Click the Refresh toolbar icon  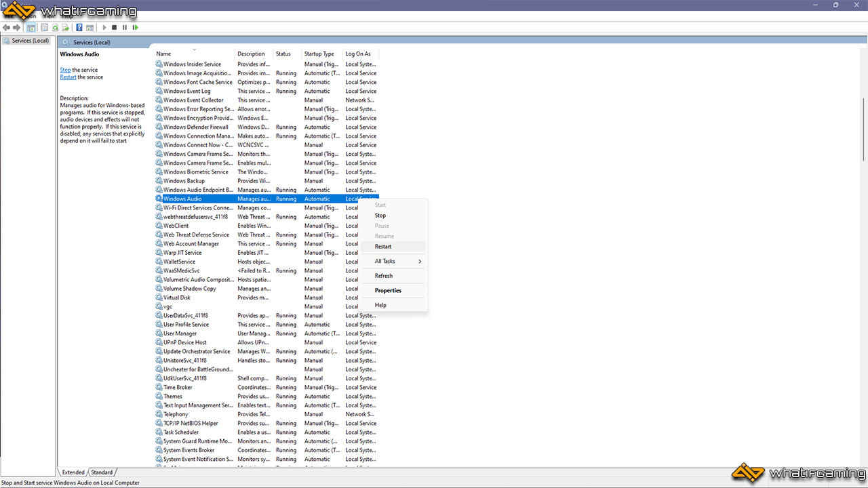[x=55, y=28]
